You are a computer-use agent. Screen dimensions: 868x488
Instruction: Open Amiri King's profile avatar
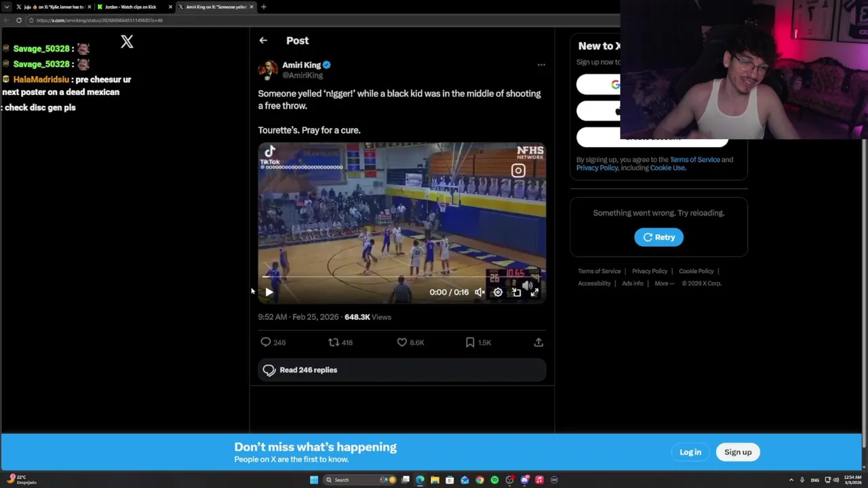(x=268, y=70)
